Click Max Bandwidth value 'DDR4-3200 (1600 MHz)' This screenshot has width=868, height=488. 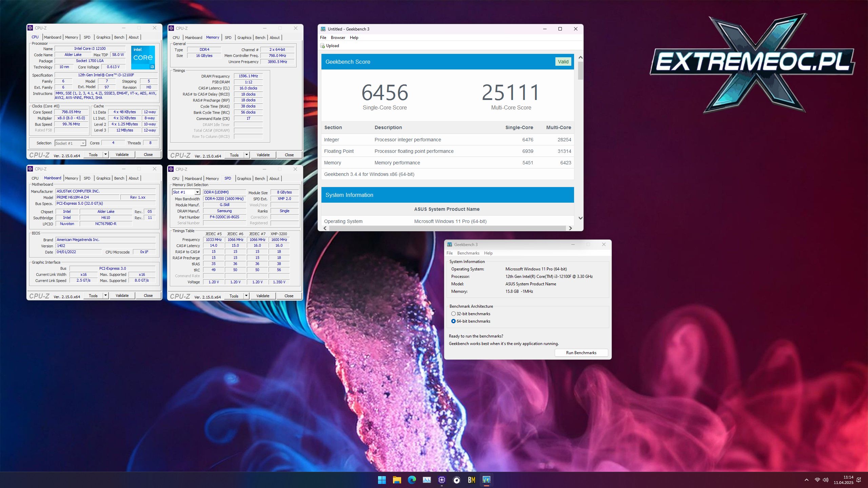pos(224,199)
